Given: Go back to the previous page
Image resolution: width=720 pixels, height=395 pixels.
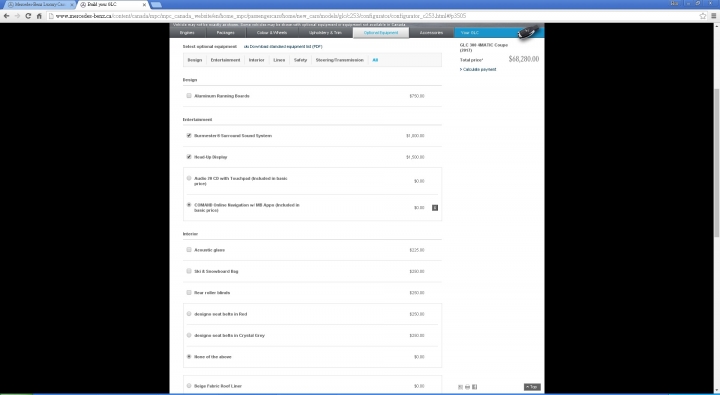Looking at the screenshot, I should pyautogui.click(x=6, y=16).
